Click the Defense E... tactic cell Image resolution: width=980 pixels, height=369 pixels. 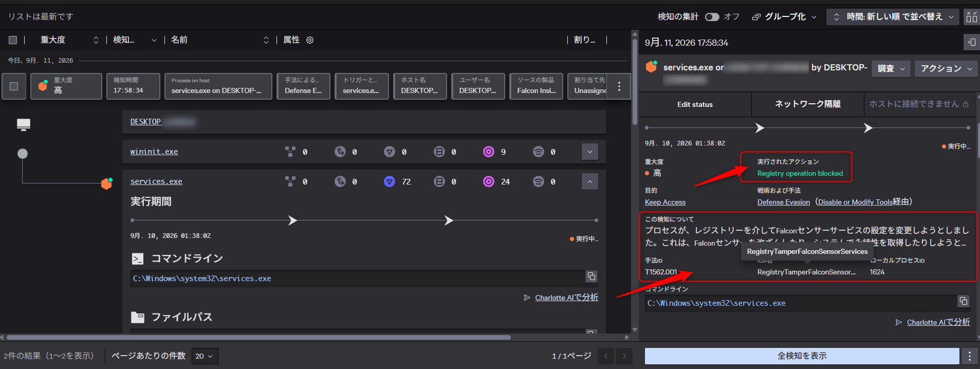[303, 86]
